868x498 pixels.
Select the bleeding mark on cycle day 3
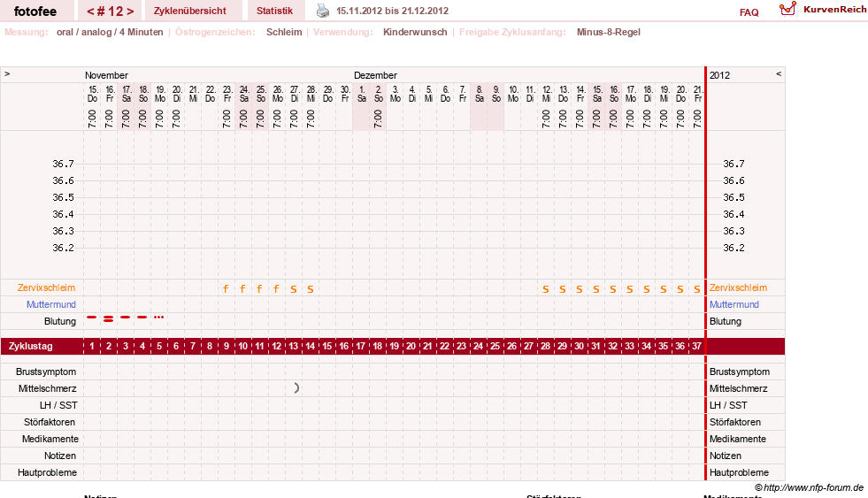[126, 317]
